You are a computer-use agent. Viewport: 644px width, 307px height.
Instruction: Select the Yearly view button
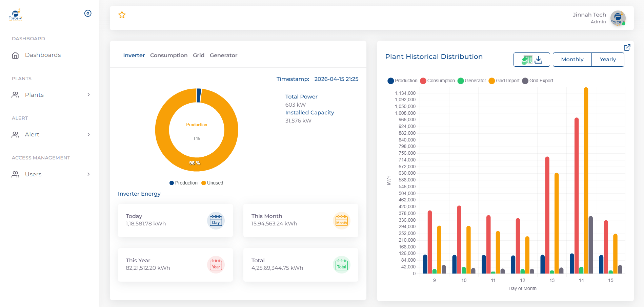tap(608, 60)
